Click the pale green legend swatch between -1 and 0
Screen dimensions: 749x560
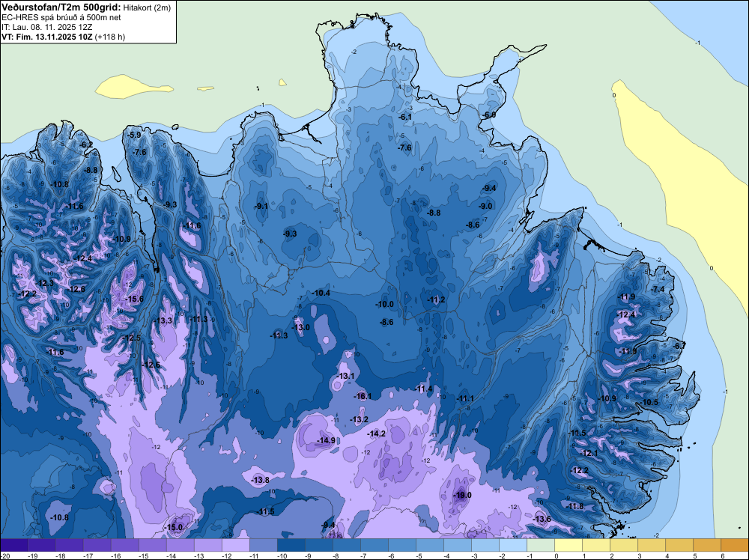click(541, 545)
